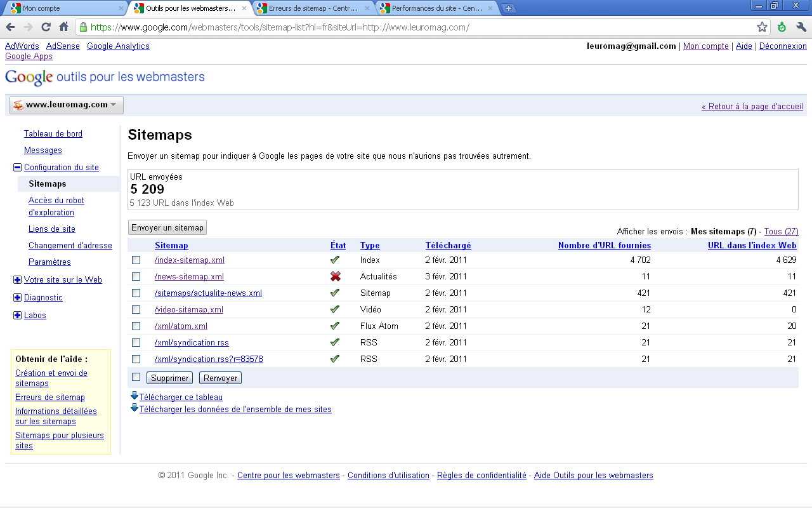Bookmark page with the star icon
The height and width of the screenshot is (508, 812).
pos(762,27)
